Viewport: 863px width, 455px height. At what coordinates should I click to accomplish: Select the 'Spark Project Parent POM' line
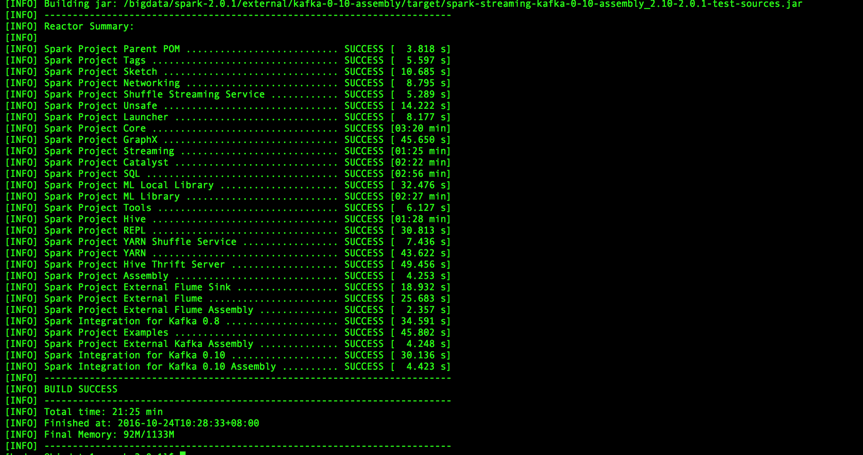click(x=228, y=49)
